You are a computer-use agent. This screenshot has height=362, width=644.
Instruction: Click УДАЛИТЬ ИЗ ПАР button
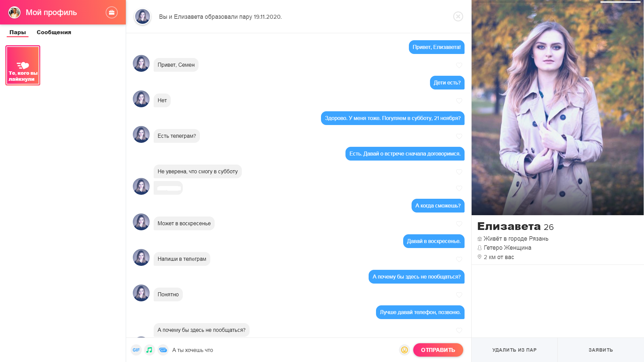pyautogui.click(x=515, y=350)
